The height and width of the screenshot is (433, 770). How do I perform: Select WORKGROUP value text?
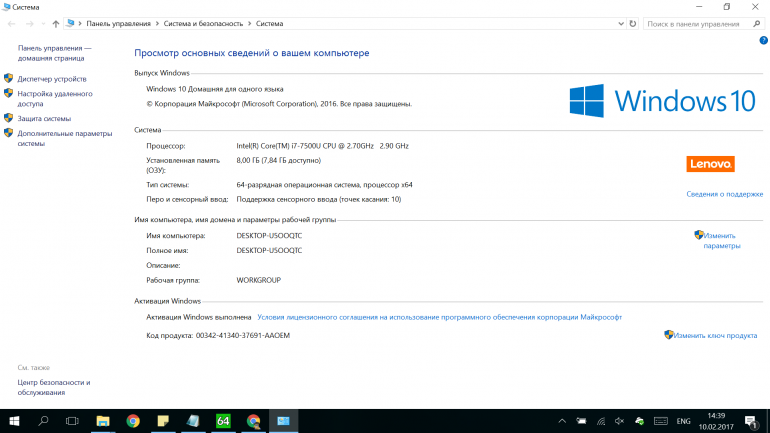(258, 280)
